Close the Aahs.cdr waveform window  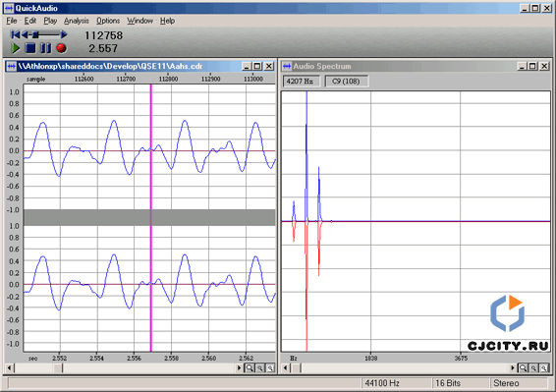click(269, 67)
